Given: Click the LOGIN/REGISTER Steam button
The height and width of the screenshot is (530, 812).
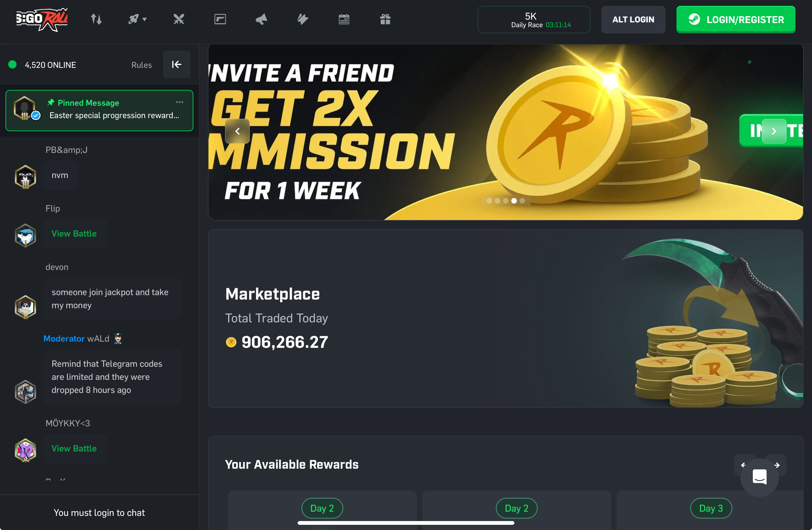Looking at the screenshot, I should (x=736, y=20).
